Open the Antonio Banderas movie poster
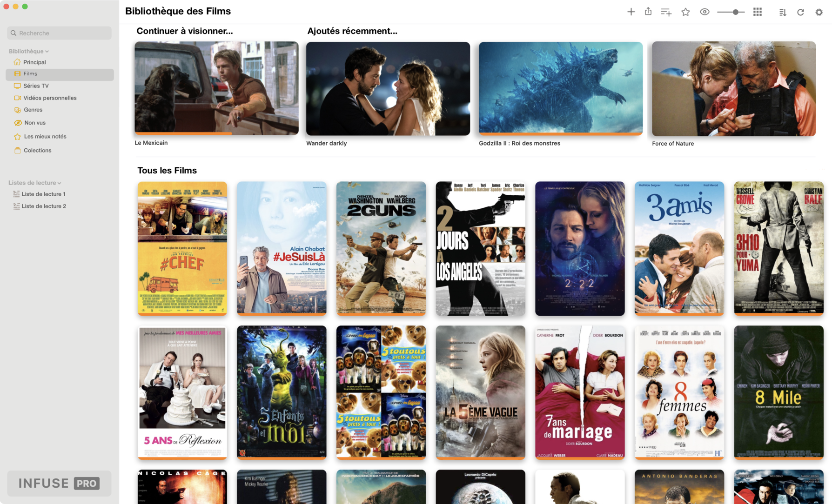 pyautogui.click(x=679, y=487)
